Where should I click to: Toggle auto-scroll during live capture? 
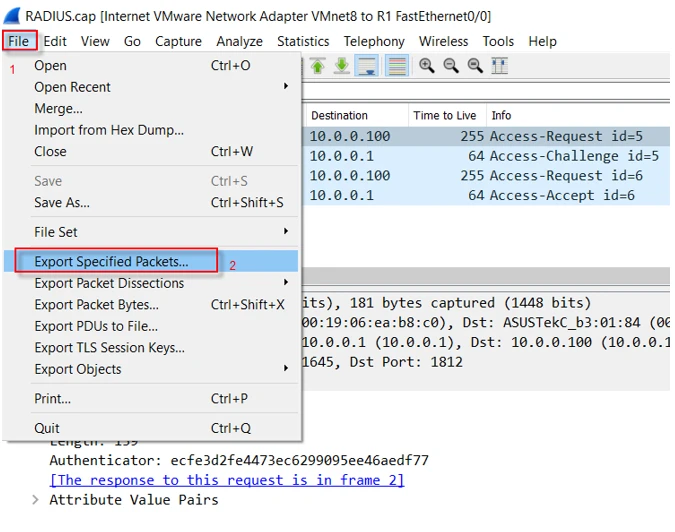pyautogui.click(x=367, y=66)
